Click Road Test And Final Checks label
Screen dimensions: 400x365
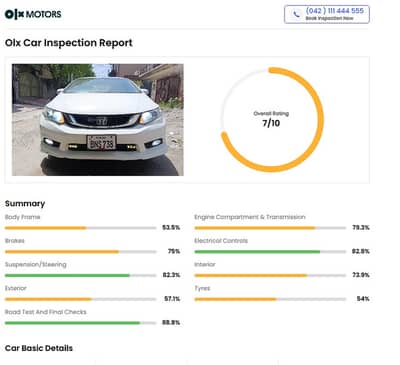pos(46,312)
